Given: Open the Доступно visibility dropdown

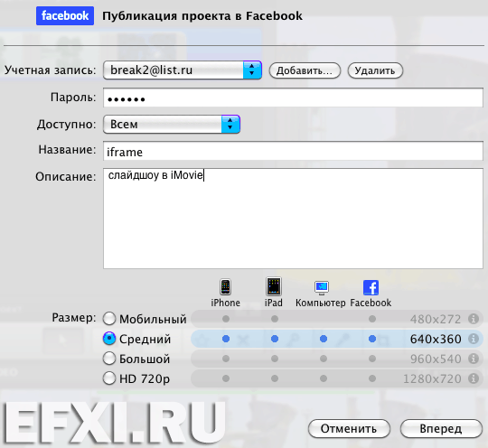Looking at the screenshot, I should [x=172, y=124].
